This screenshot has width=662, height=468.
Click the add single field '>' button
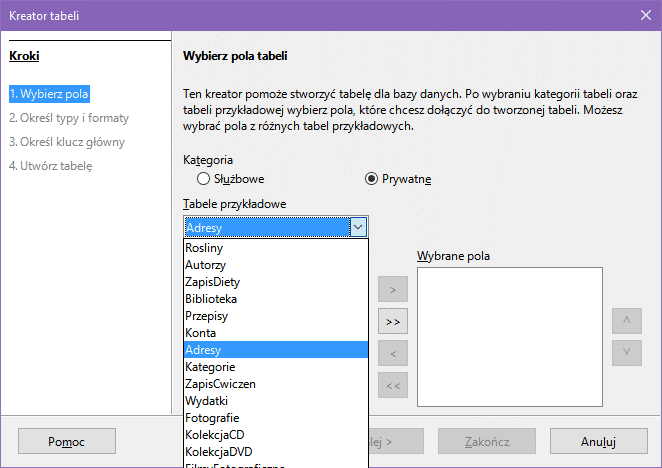[x=392, y=290]
